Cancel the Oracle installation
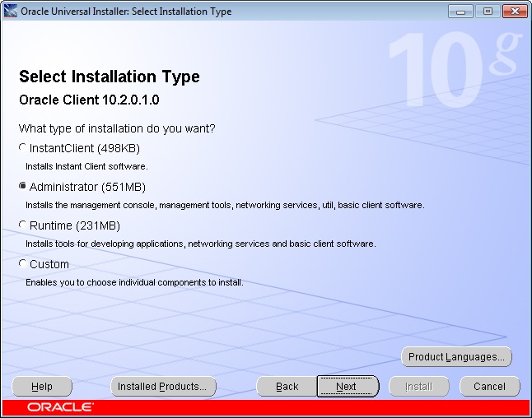Viewport: 532px width, 418px height. (x=490, y=386)
